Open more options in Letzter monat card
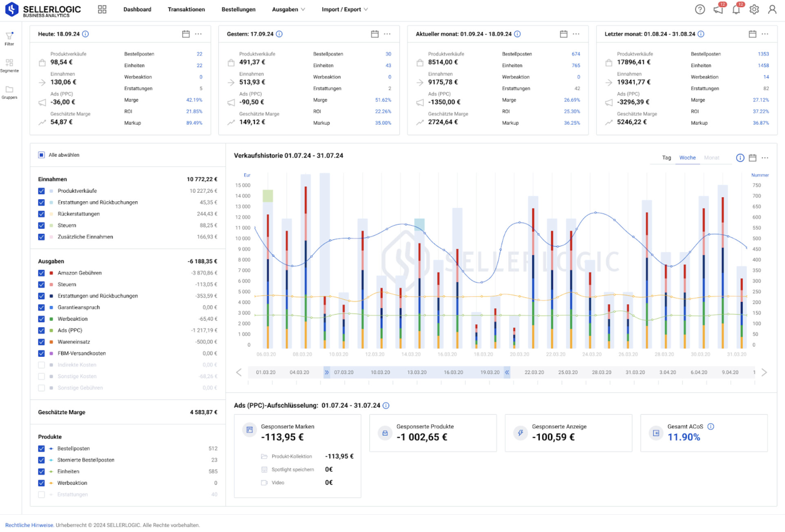This screenshot has height=532, width=785. [765, 34]
